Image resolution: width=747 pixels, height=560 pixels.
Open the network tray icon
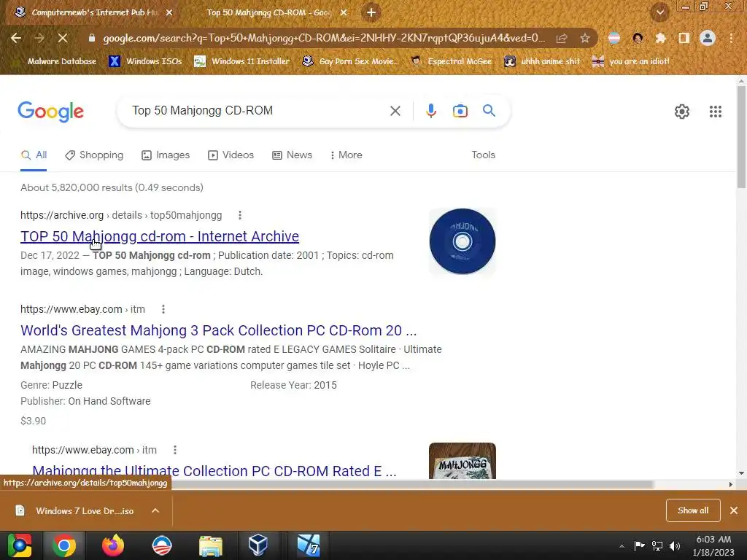tap(657, 546)
